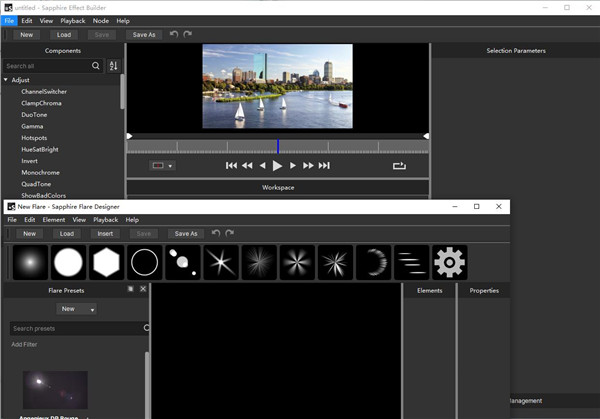The width and height of the screenshot is (600, 419).
Task: Click redo arrow in Effect Builder toolbar
Action: pyautogui.click(x=187, y=34)
